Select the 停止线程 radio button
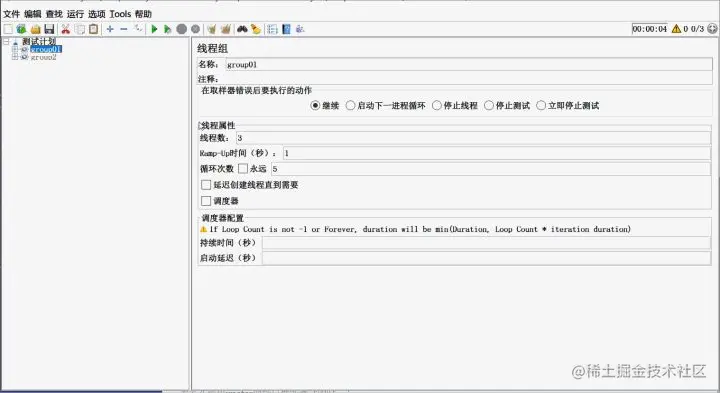 pos(437,106)
